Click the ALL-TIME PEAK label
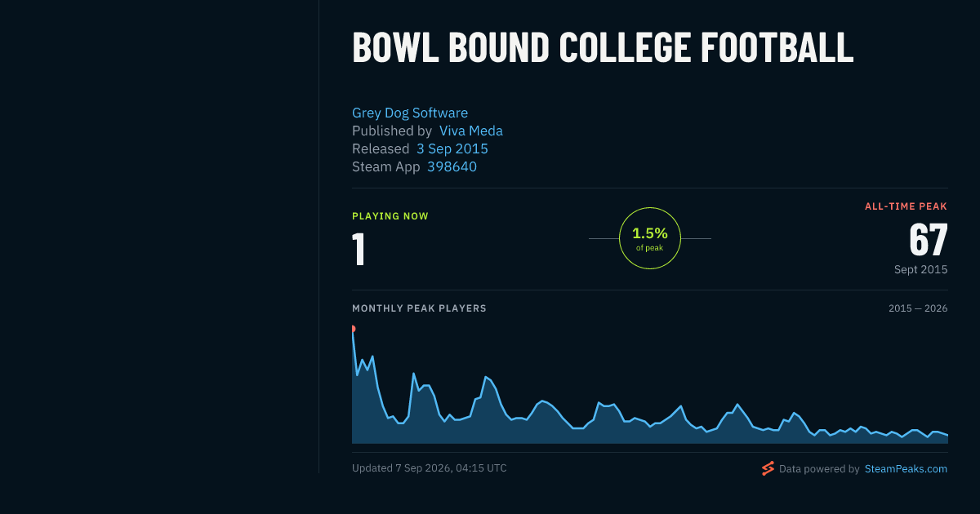This screenshot has height=514, width=980. click(906, 206)
